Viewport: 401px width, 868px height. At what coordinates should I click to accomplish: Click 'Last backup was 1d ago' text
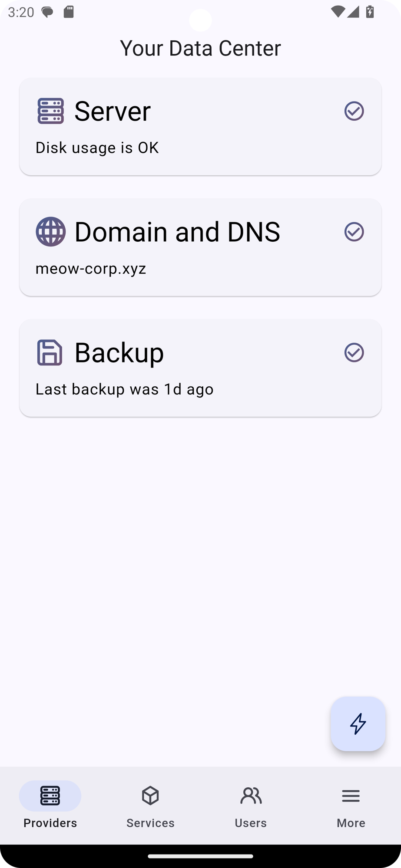click(x=124, y=389)
